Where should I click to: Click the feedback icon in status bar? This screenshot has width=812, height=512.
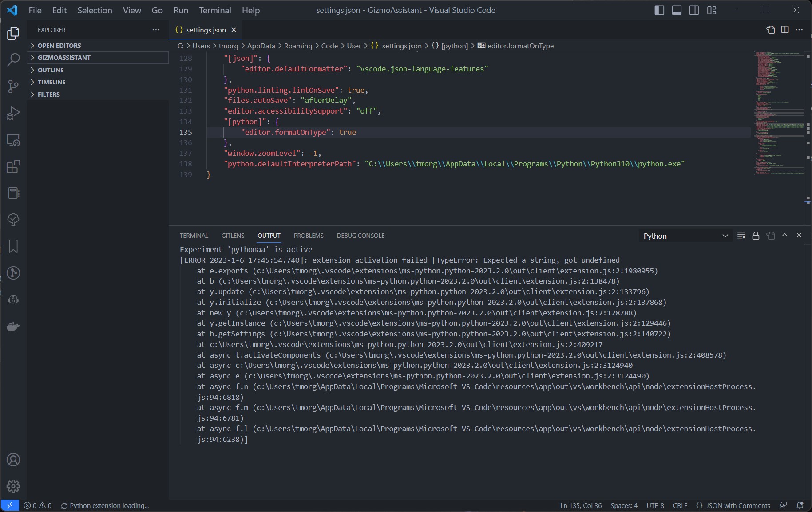[x=784, y=505]
